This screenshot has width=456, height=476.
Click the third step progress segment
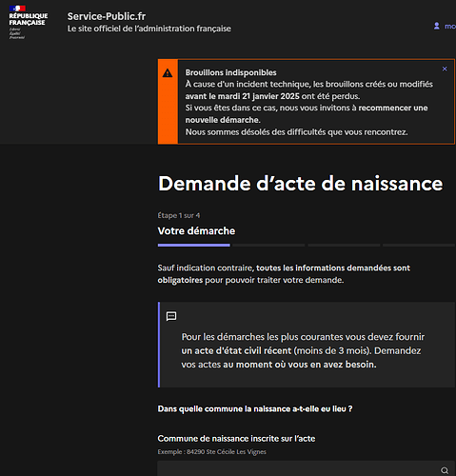coord(344,245)
